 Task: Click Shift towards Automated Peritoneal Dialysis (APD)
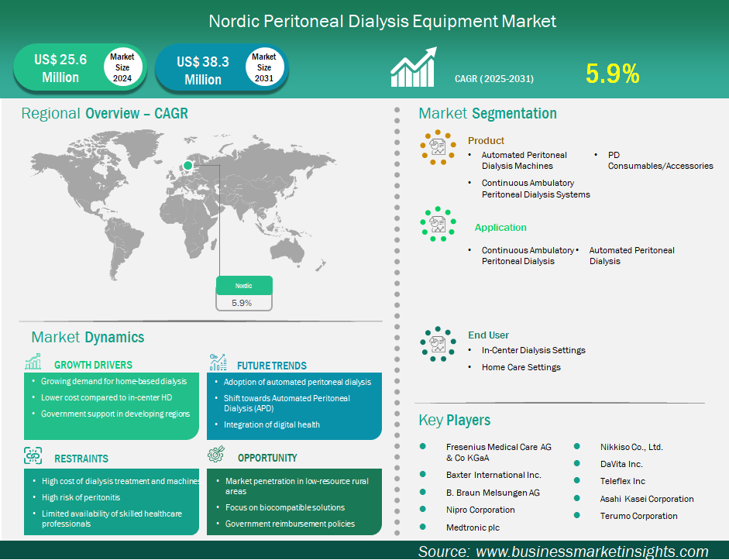(287, 404)
